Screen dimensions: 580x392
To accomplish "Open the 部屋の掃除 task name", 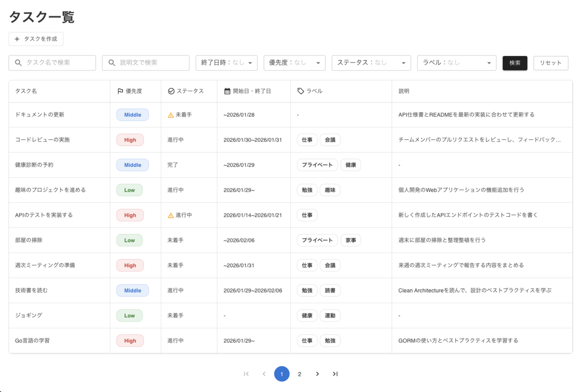I will tap(29, 240).
